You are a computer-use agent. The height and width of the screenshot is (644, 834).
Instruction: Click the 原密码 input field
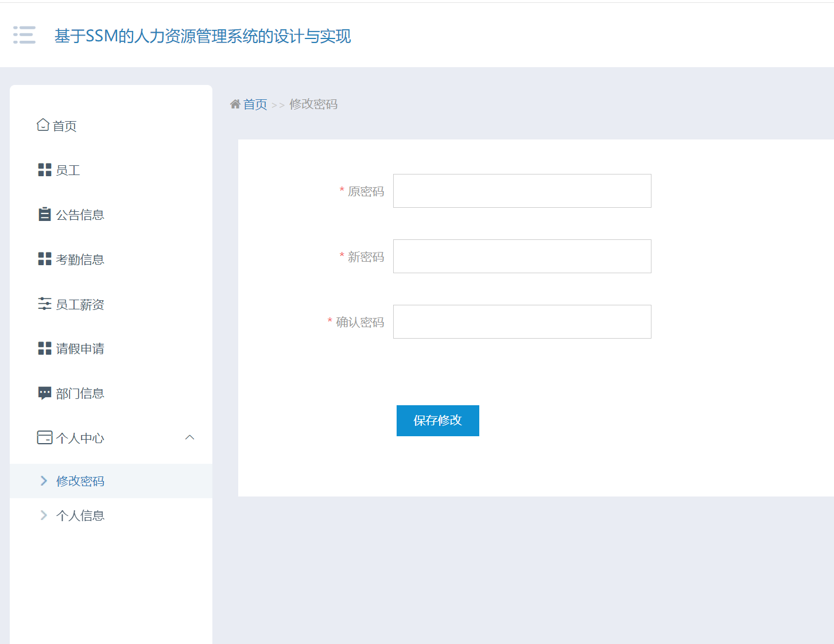[x=521, y=191]
